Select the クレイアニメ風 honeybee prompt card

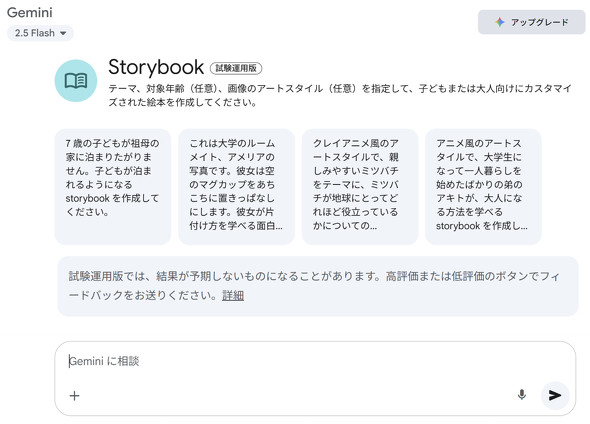(x=360, y=187)
